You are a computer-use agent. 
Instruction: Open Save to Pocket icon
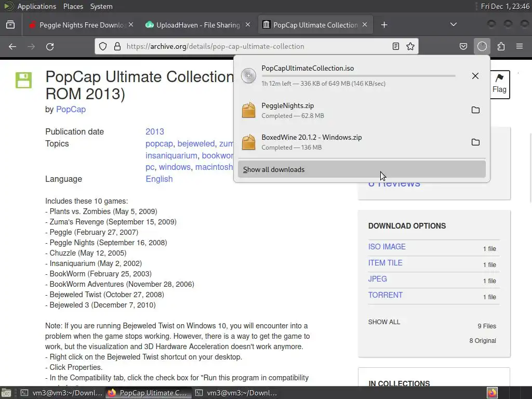463,46
